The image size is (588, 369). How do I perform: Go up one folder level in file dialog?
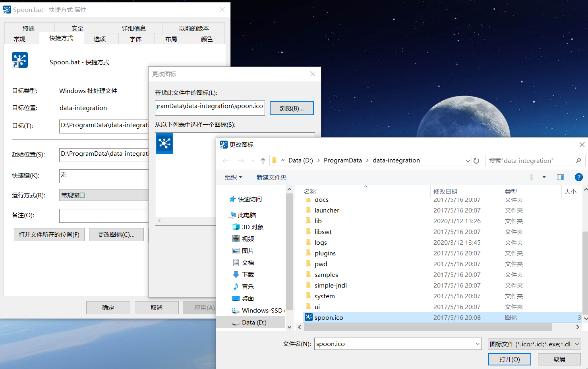point(263,161)
